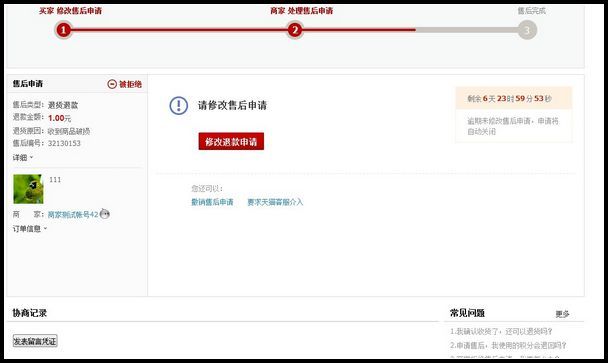This screenshot has width=608, height=363.
Task: Click the 发表留言凭证 button
Action: pos(35,341)
